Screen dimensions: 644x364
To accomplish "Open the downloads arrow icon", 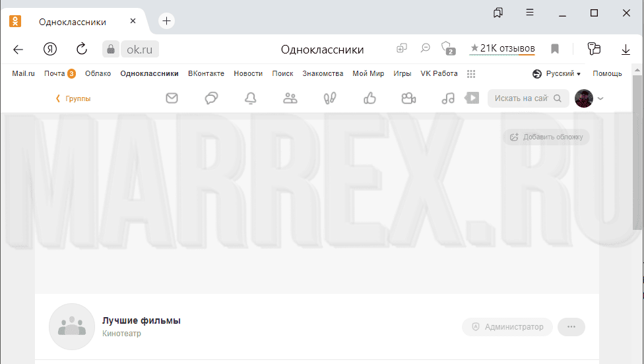I will point(626,50).
